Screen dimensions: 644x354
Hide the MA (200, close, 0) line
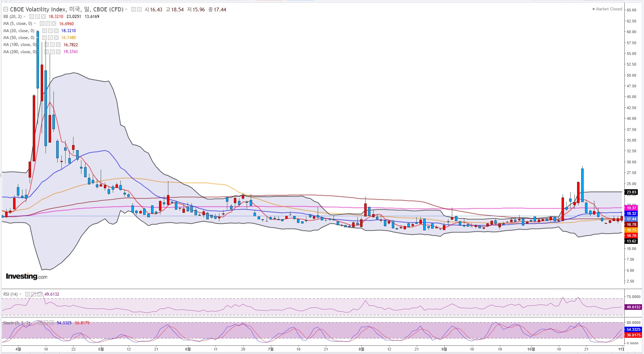tap(47, 52)
